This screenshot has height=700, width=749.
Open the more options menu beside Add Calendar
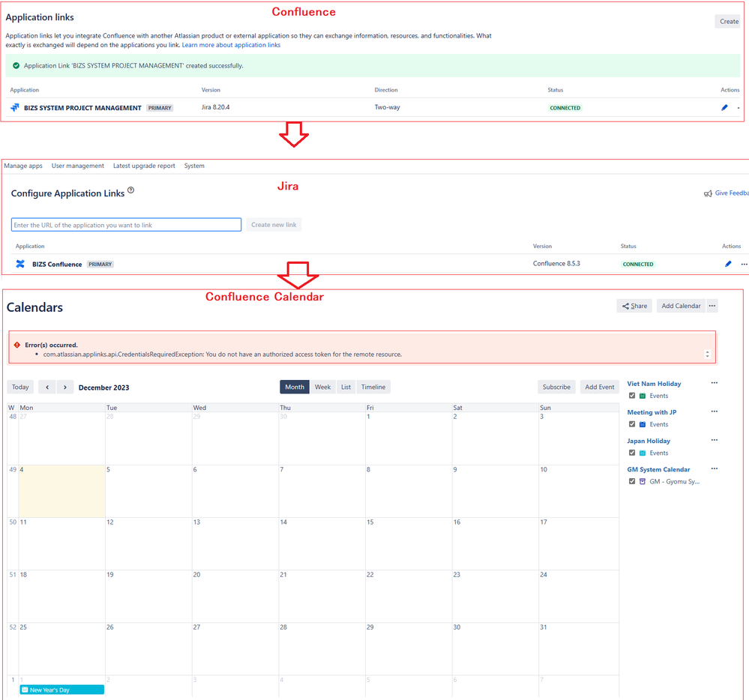712,306
